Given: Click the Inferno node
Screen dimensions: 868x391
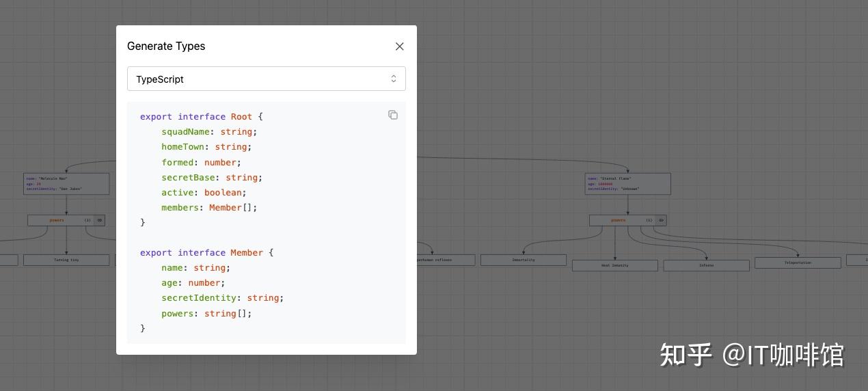Looking at the screenshot, I should click(706, 265).
